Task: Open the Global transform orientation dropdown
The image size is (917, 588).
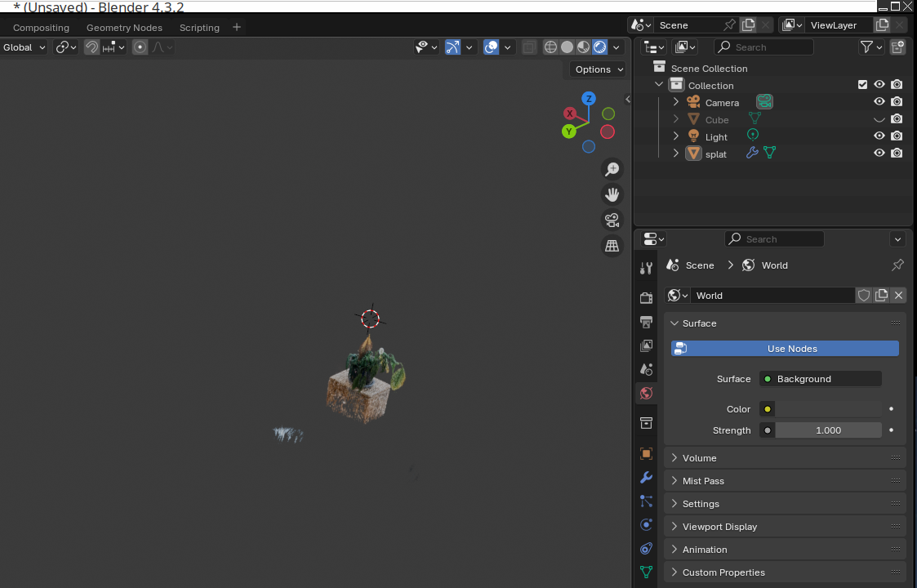Action: [24, 47]
